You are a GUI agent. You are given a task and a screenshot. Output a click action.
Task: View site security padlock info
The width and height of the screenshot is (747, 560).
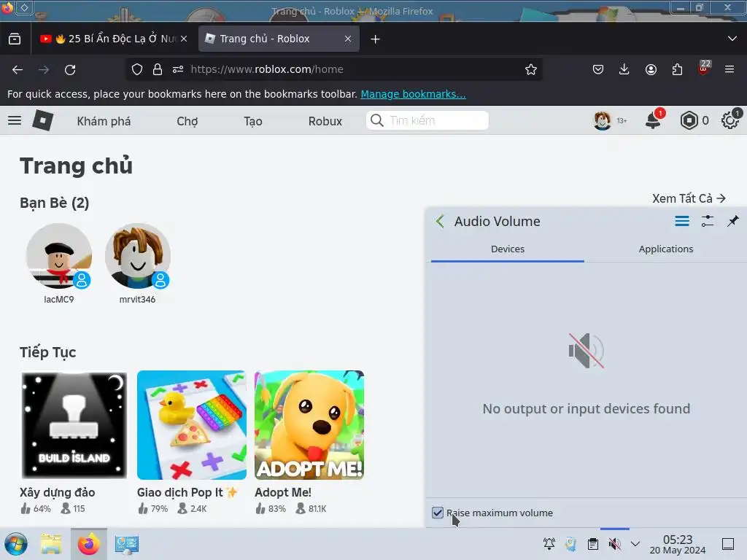158,69
